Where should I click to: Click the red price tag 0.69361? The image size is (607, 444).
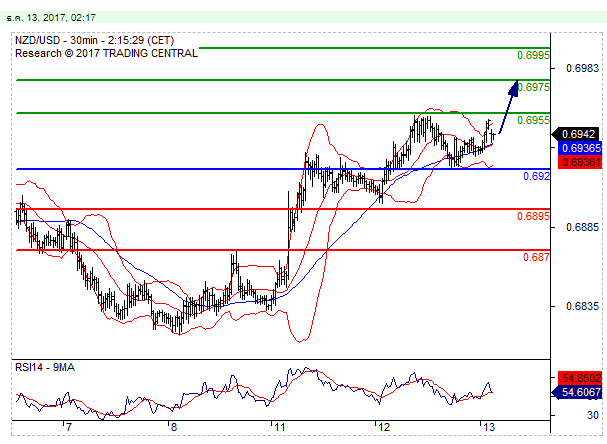pyautogui.click(x=580, y=161)
